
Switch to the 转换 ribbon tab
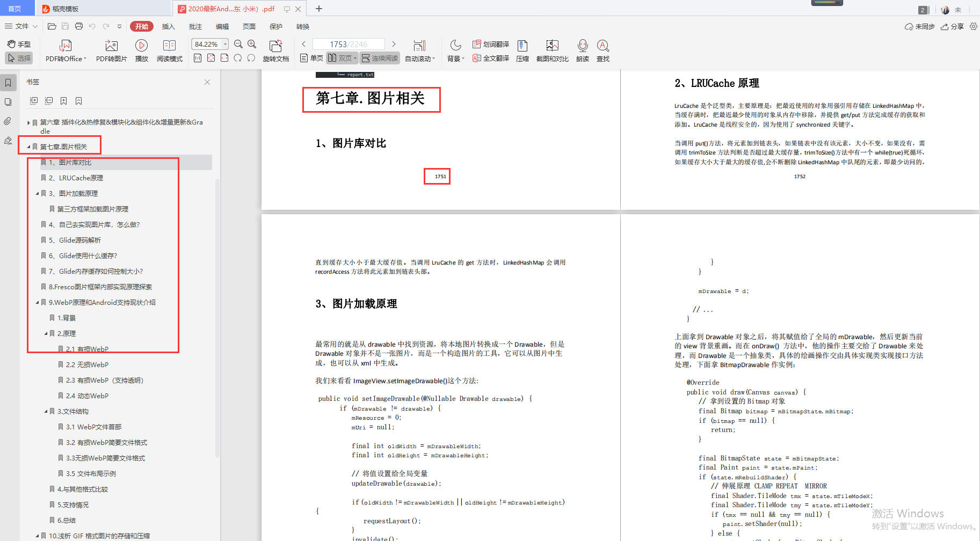pyautogui.click(x=303, y=26)
